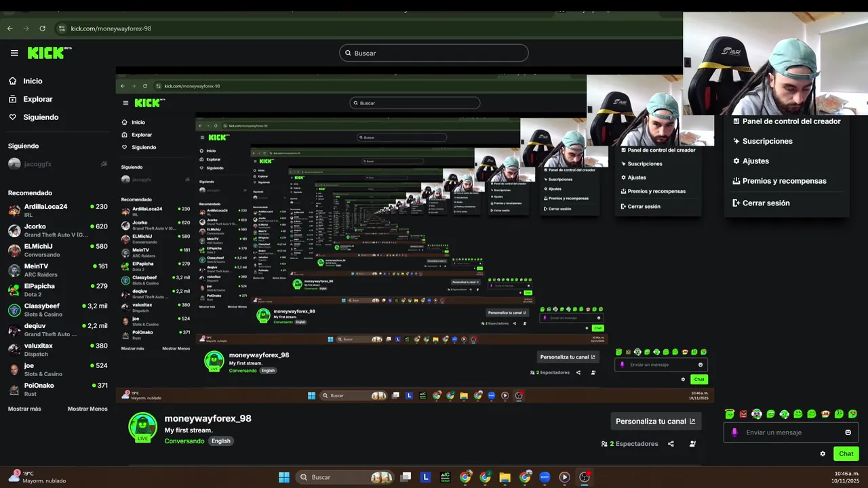868x488 pixels.
Task: Click the English language tag beside Conversando
Action: 221,441
